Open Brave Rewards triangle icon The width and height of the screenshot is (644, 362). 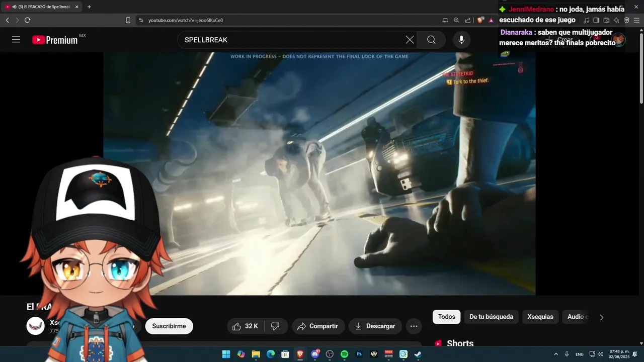[x=491, y=20]
